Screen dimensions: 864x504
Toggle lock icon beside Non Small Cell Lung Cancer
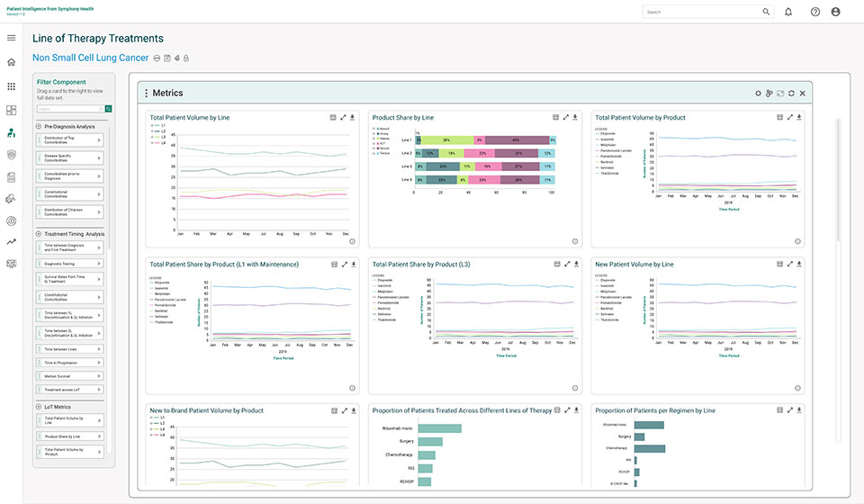pyautogui.click(x=186, y=58)
